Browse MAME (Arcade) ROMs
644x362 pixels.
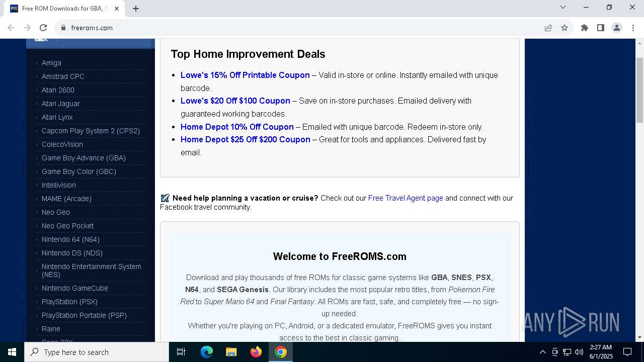pyautogui.click(x=66, y=199)
